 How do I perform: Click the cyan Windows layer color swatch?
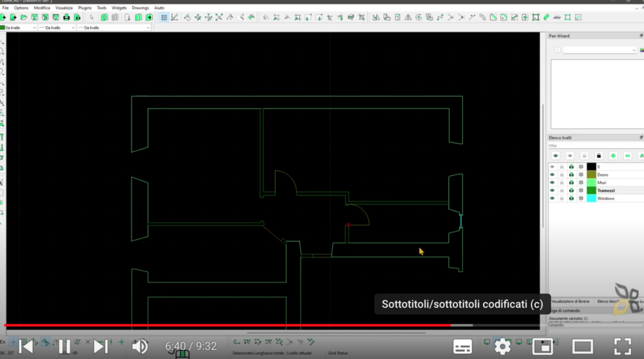(x=591, y=199)
